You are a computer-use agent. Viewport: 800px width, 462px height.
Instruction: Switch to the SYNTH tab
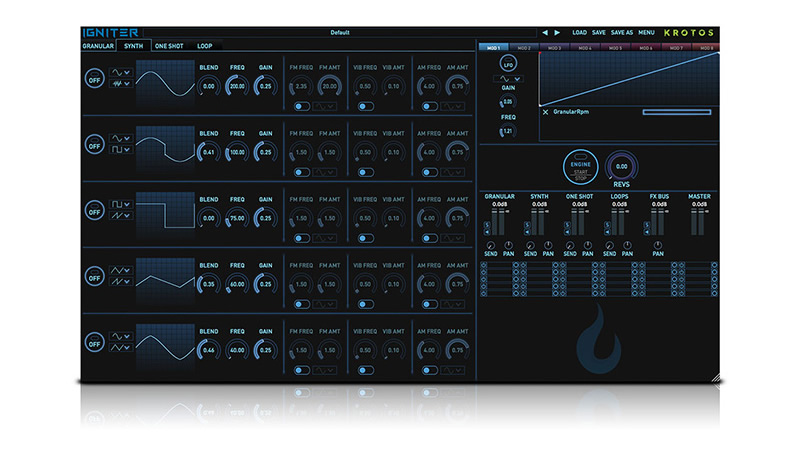[134, 46]
